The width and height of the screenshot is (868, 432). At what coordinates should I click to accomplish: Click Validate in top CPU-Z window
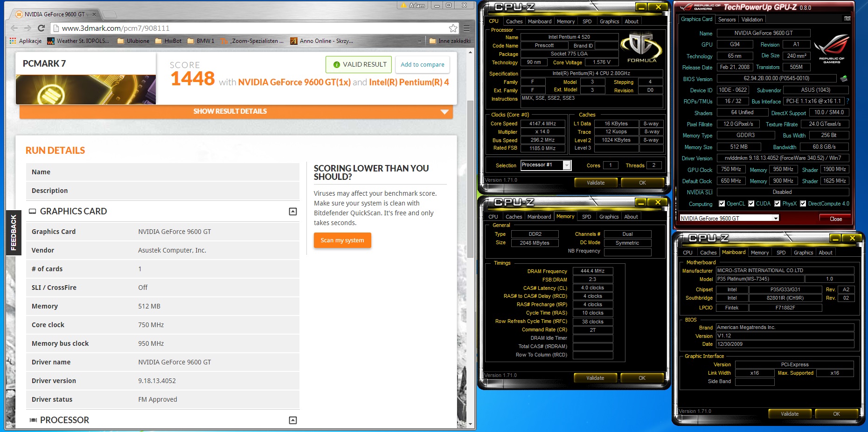[596, 183]
